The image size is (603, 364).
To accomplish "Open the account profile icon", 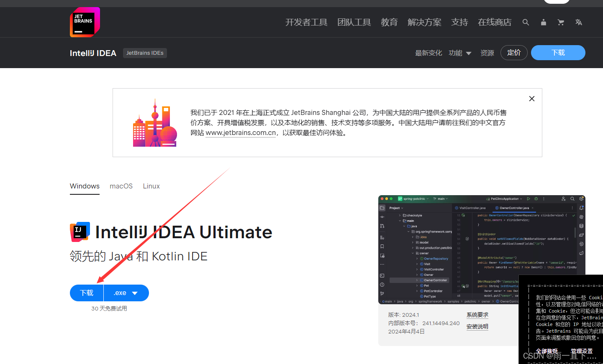I will [543, 22].
